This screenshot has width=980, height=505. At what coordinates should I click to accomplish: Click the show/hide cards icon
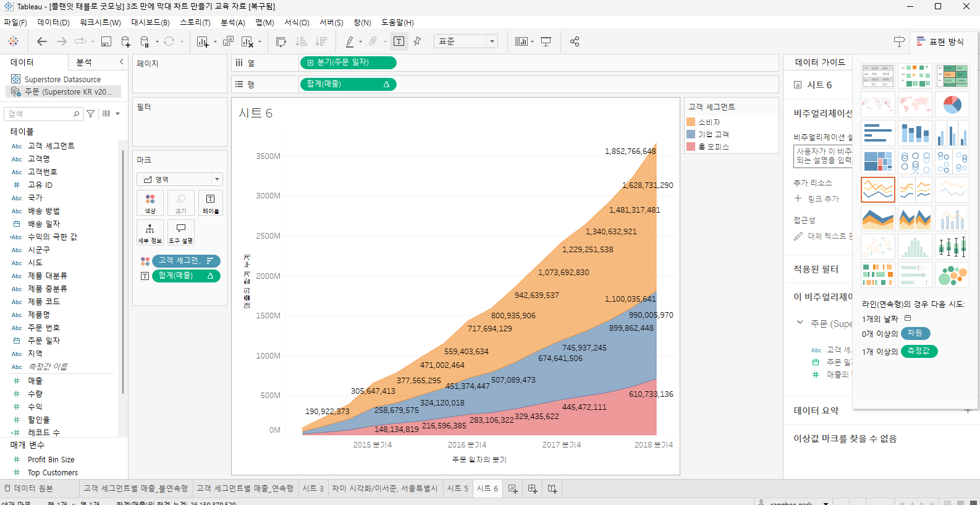(522, 41)
